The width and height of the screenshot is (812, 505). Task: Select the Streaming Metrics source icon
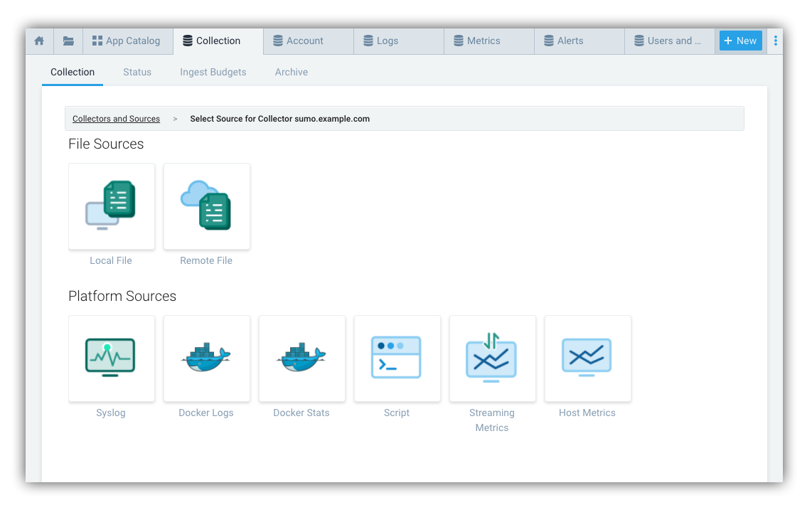493,358
